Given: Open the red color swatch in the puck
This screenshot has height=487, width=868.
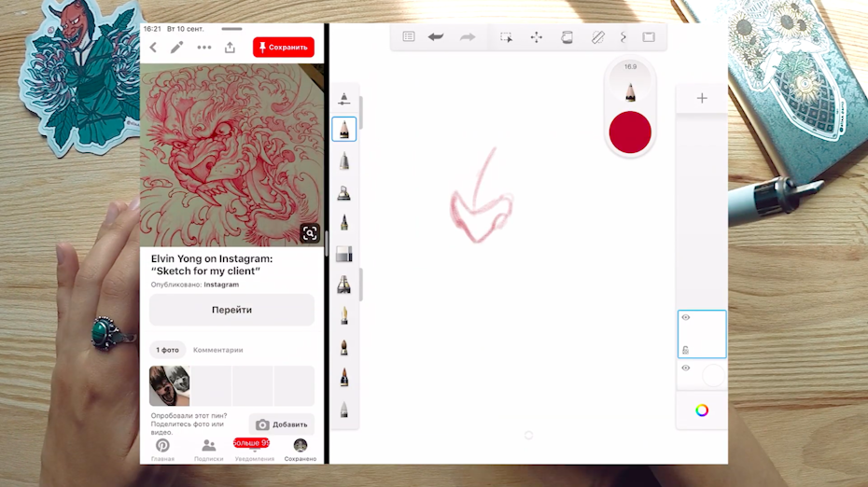Looking at the screenshot, I should (630, 132).
